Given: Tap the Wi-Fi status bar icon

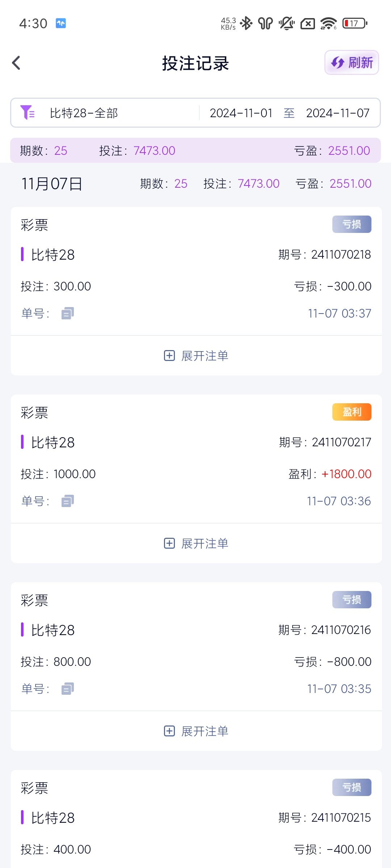Looking at the screenshot, I should 328,24.
